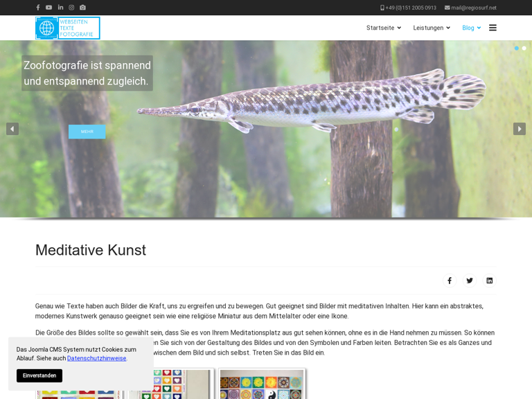Visit the LinkedIn profile in top bar
This screenshot has width=532, height=399.
coord(60,8)
